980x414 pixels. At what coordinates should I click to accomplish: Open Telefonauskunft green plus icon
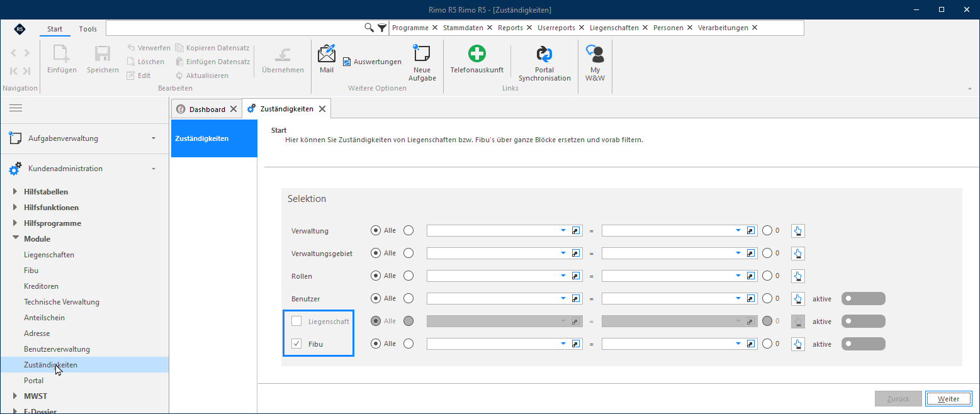pos(477,53)
